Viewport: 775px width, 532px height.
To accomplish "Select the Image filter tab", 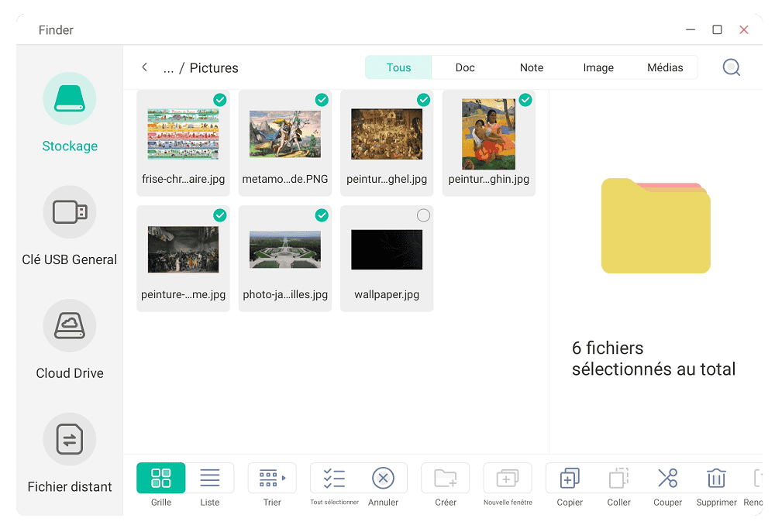I will click(x=598, y=67).
